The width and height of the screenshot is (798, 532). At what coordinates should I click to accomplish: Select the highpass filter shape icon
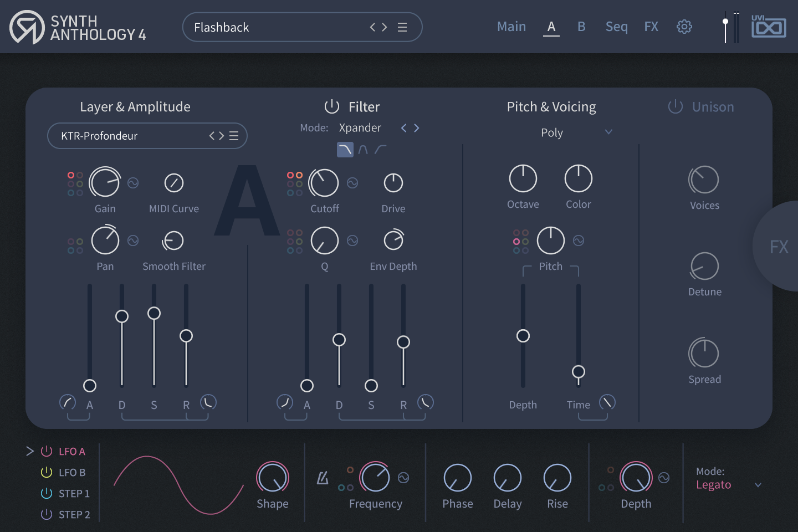point(381,149)
